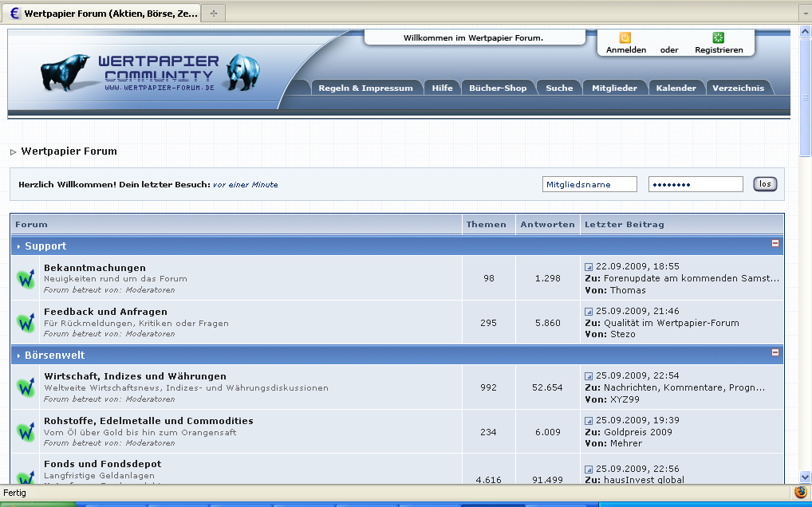The height and width of the screenshot is (507, 812).
Task: Open last post icon dated 25.09.2009, 21:46
Action: click(x=589, y=312)
